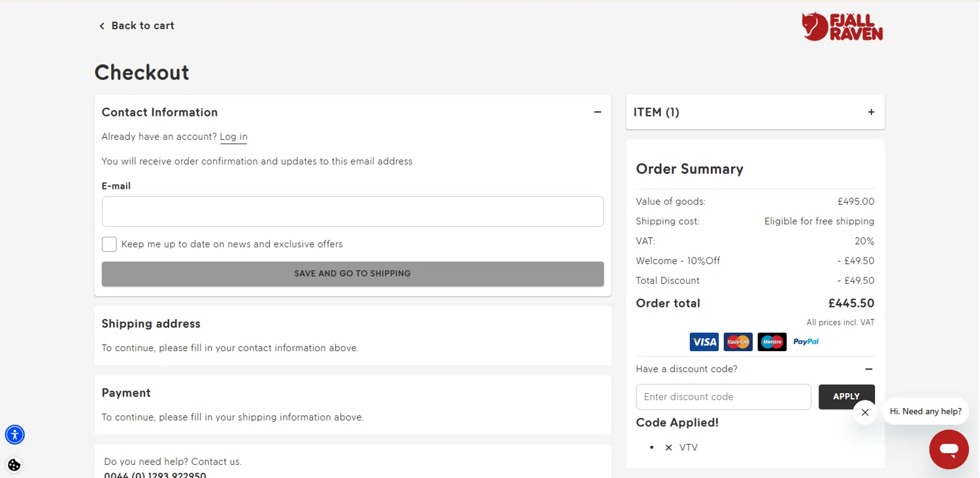Tick the news and exclusive offers checkbox
This screenshot has height=478, width=980.
109,244
